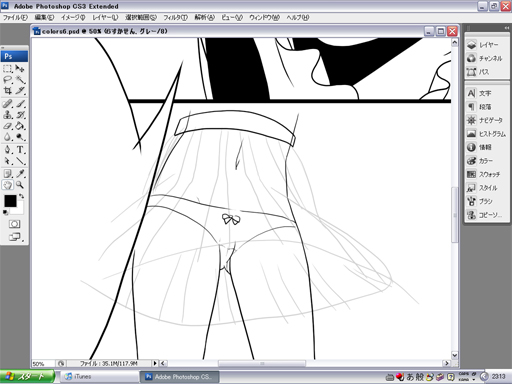The width and height of the screenshot is (512, 384).
Task: Expand the パス panel
Action: [487, 72]
